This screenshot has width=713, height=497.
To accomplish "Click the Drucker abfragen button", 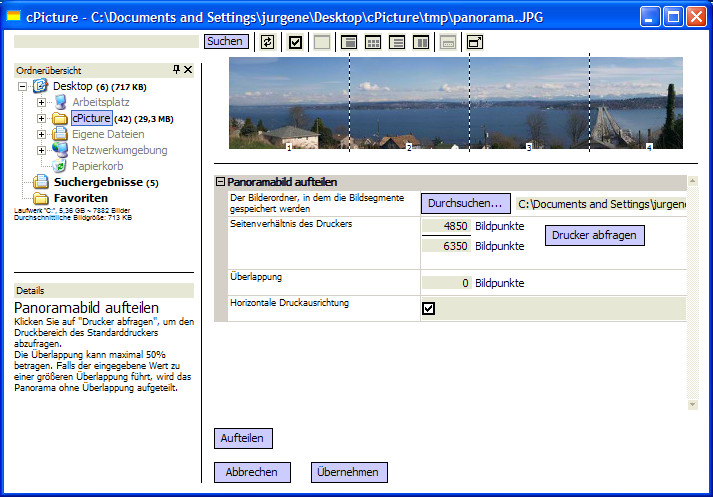I will pyautogui.click(x=594, y=235).
